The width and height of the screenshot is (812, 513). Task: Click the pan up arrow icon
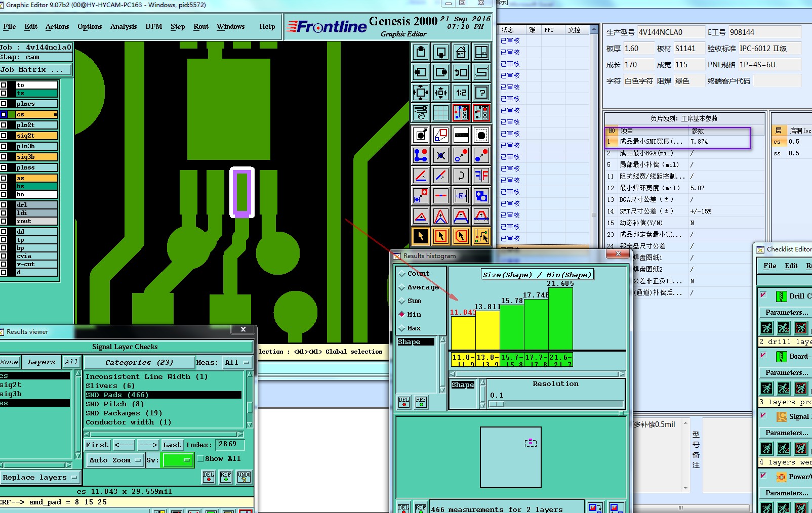coord(421,52)
